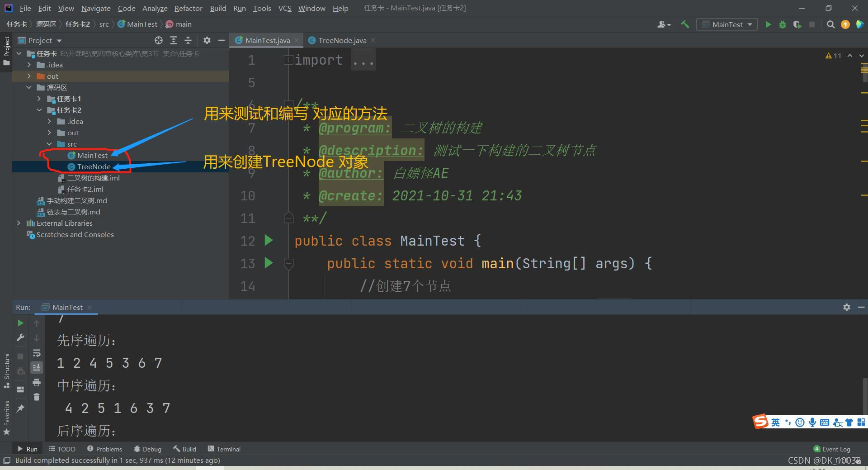Close the MainTest run tab
Image resolution: width=868 pixels, height=470 pixels.
[90, 308]
